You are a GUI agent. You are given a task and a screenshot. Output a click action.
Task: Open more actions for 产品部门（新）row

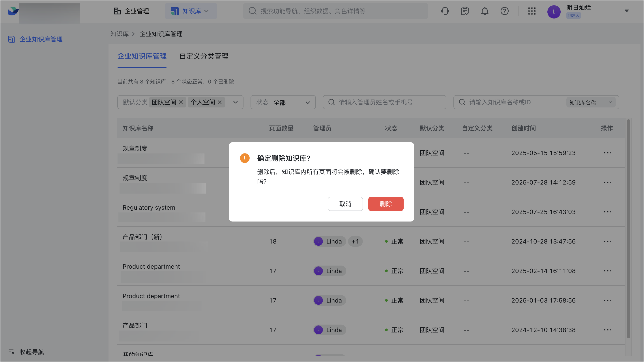pyautogui.click(x=608, y=241)
